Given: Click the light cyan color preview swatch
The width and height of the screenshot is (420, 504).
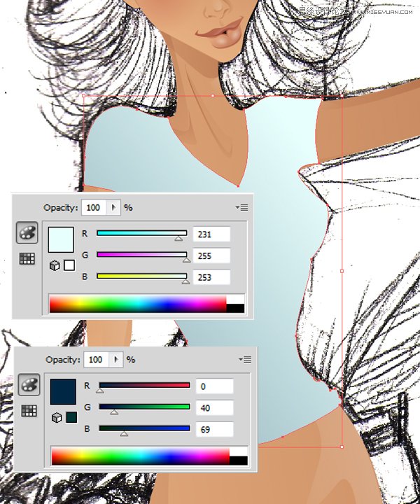Looking at the screenshot, I should [x=61, y=239].
